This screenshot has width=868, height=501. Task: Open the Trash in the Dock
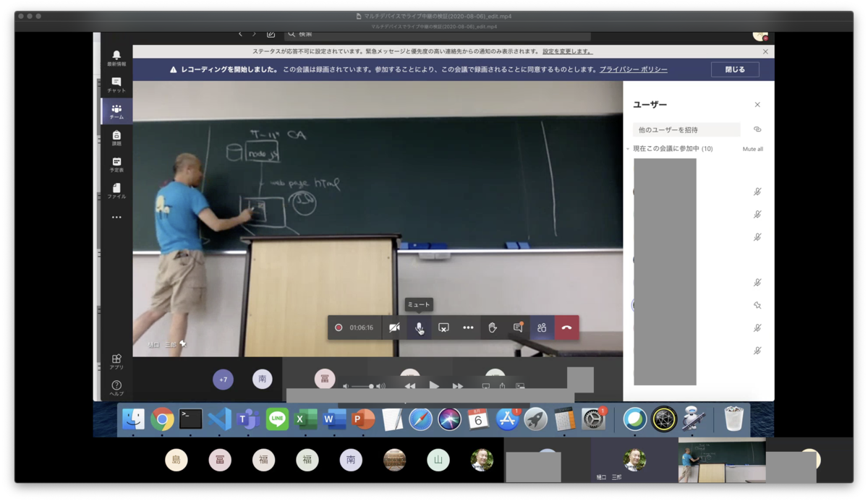[733, 419]
